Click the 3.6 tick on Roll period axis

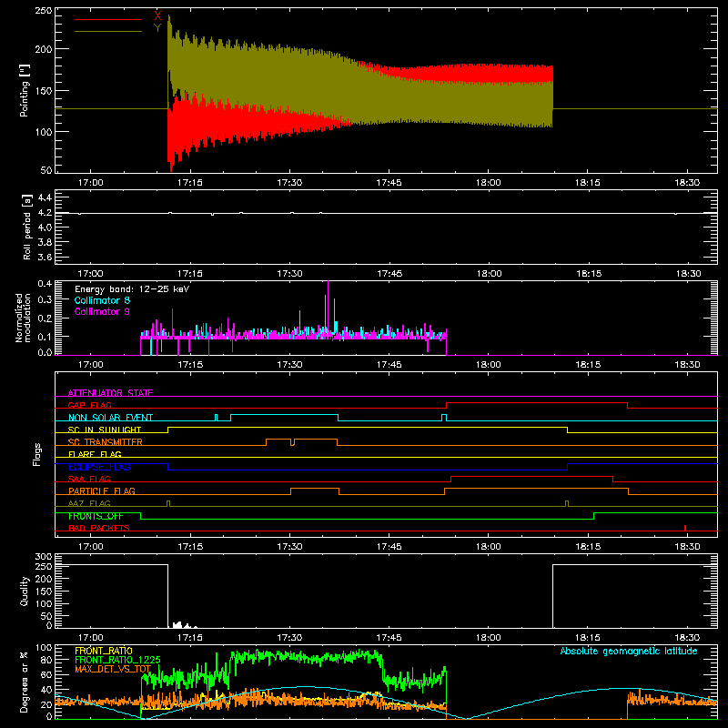(x=45, y=258)
